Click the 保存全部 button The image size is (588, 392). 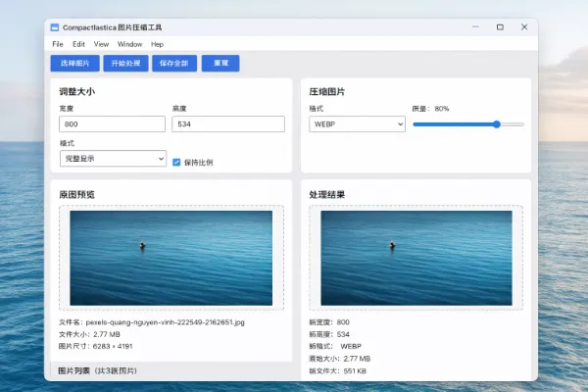pyautogui.click(x=173, y=64)
